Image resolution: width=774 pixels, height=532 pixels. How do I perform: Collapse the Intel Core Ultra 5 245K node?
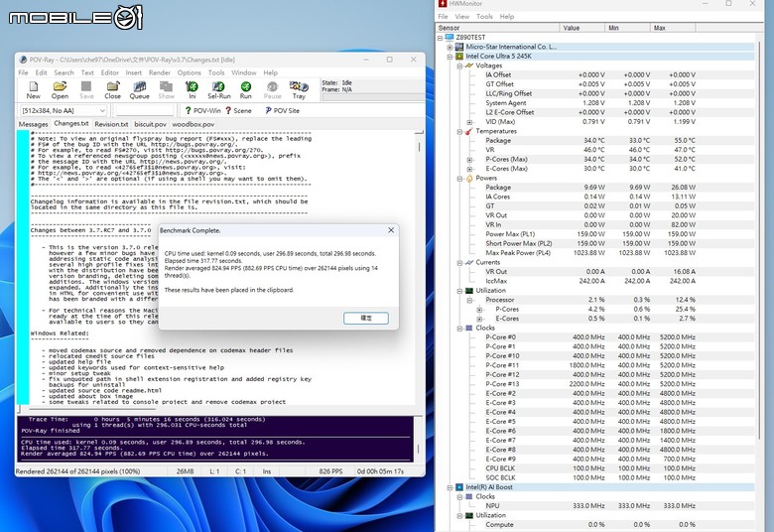(450, 57)
